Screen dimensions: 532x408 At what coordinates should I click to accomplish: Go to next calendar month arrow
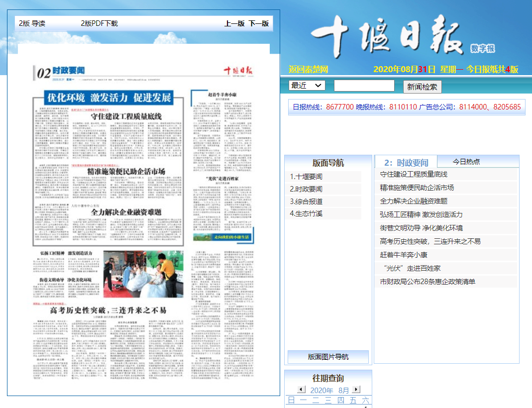click(356, 390)
